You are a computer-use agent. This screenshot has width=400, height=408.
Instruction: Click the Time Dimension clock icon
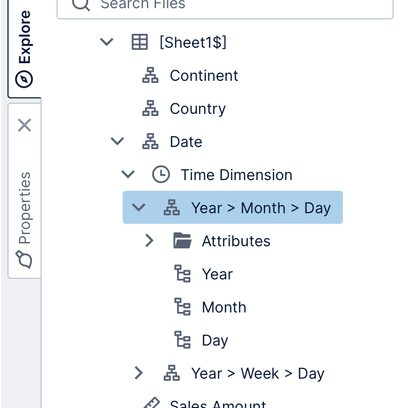pyautogui.click(x=161, y=175)
